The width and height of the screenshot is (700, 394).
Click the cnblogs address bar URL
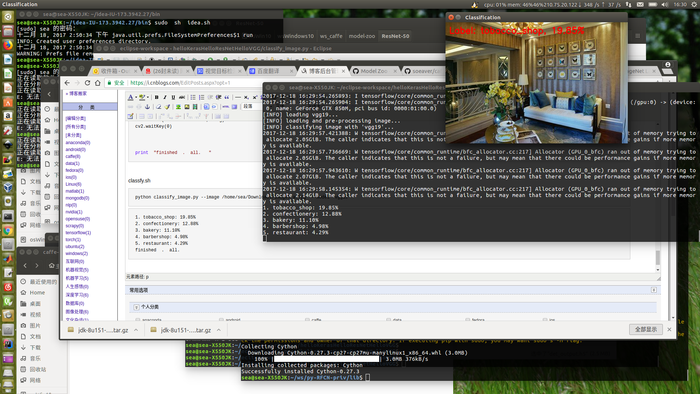(180, 83)
